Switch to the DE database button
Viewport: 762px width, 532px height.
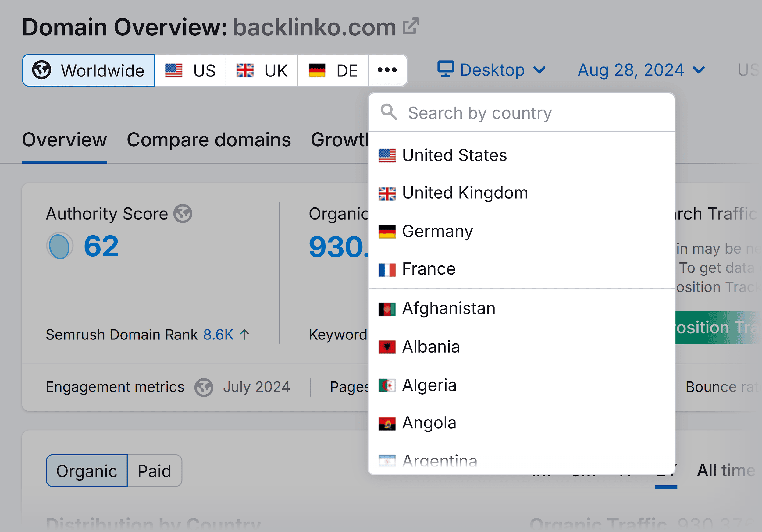[x=333, y=70]
